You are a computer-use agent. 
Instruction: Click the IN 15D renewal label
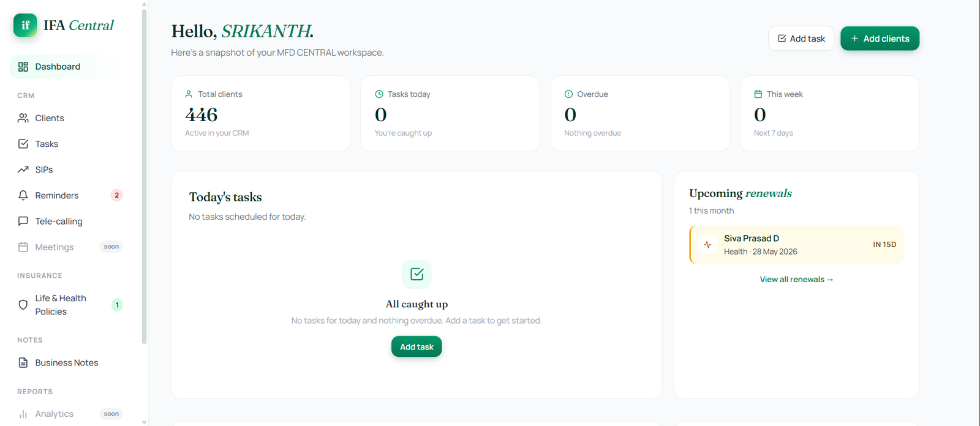[884, 245]
